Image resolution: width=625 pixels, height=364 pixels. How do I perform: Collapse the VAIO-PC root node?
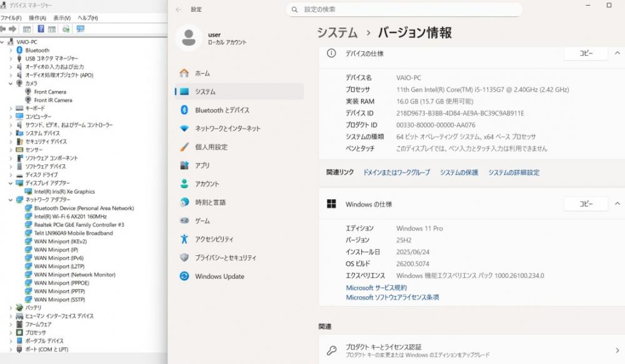(2, 42)
